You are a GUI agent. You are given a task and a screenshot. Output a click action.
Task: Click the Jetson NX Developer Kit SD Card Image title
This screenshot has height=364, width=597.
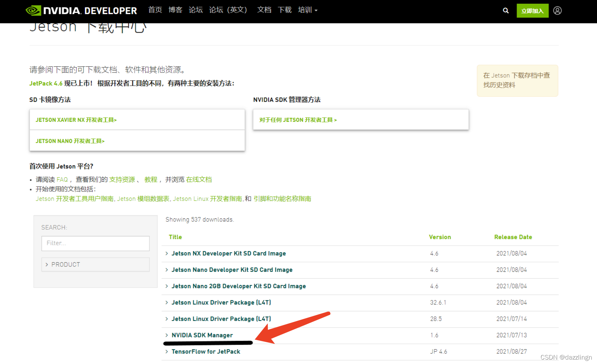(229, 253)
